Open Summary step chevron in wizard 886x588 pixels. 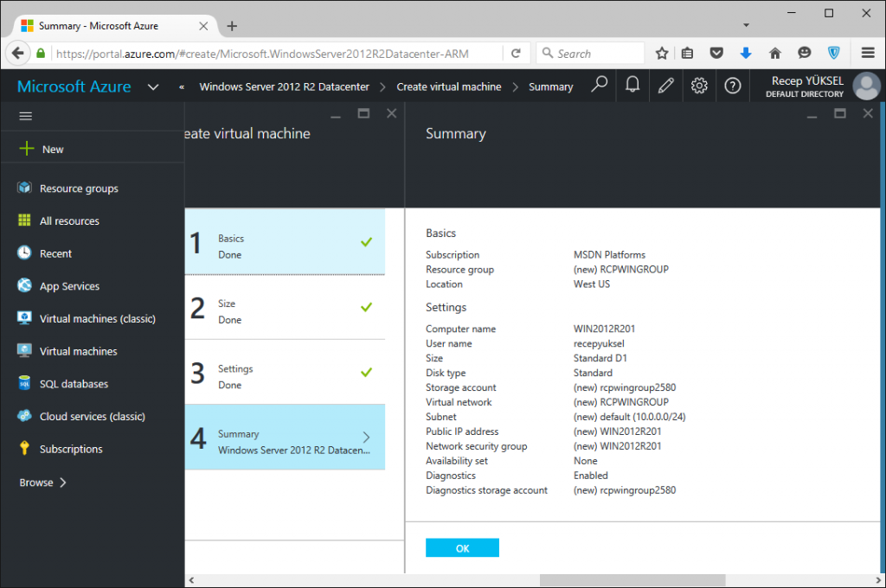[366, 437]
